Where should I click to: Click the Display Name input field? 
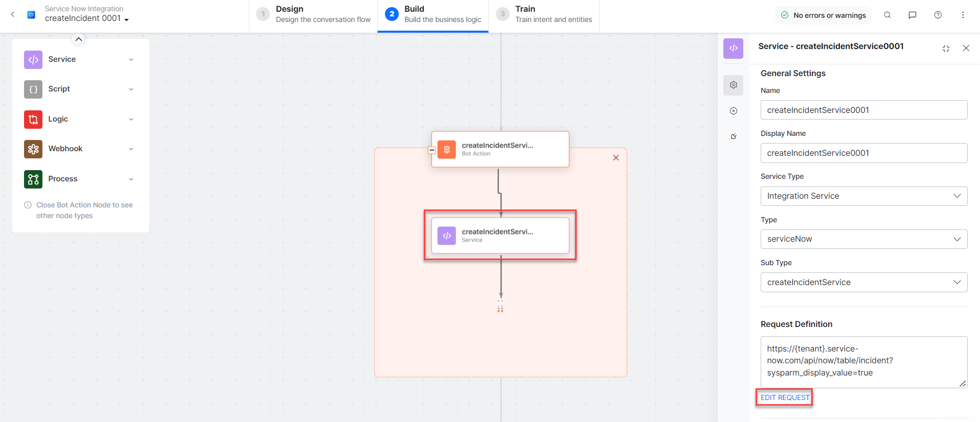click(863, 153)
